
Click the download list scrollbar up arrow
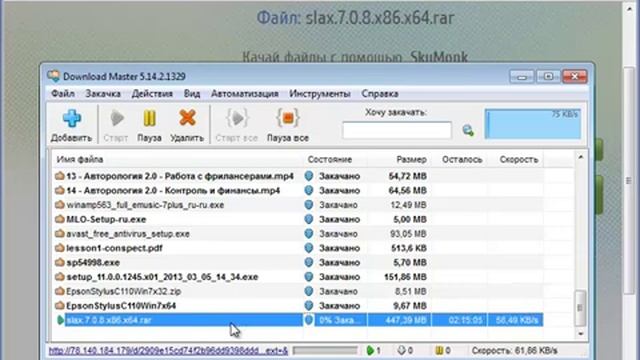580,157
